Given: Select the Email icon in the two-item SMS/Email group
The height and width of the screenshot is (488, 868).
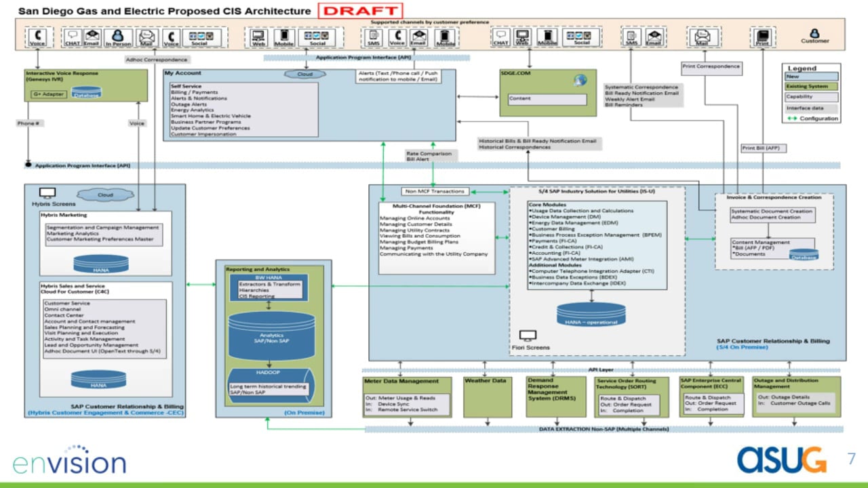Looking at the screenshot, I should (653, 36).
